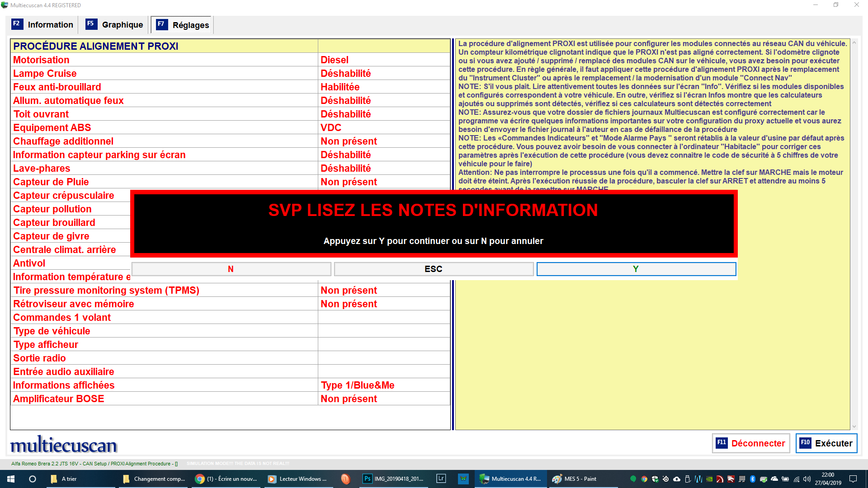Open the Windows notification center icon
Image resolution: width=868 pixels, height=488 pixels.
pyautogui.click(x=853, y=479)
